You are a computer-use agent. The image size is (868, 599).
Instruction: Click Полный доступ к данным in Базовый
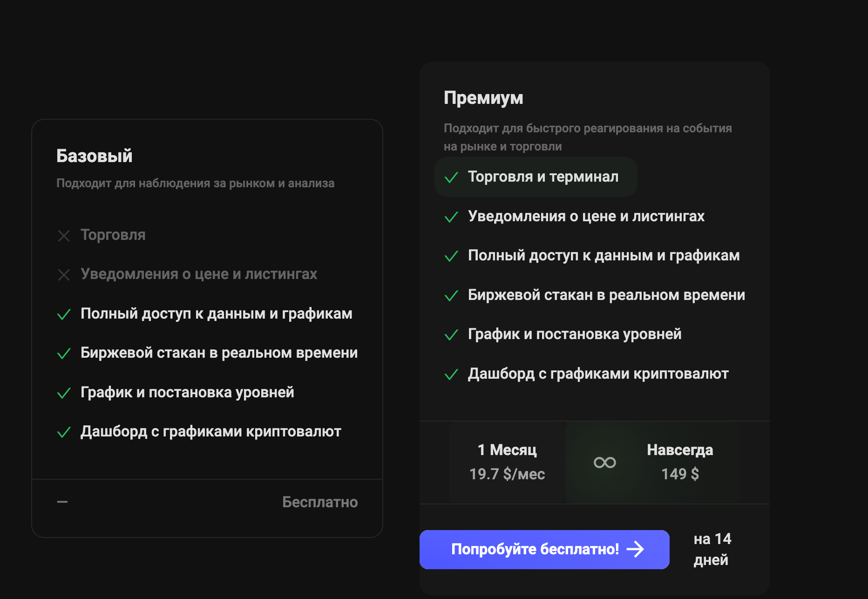point(217,313)
